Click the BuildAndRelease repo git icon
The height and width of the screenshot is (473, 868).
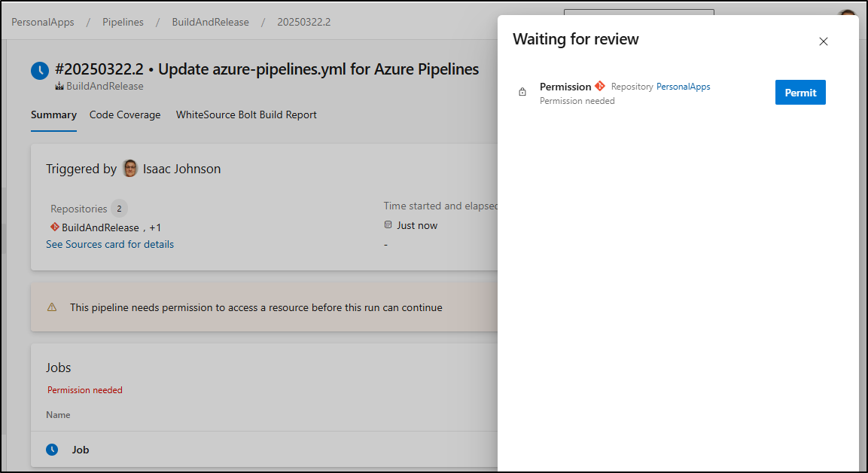pos(54,227)
